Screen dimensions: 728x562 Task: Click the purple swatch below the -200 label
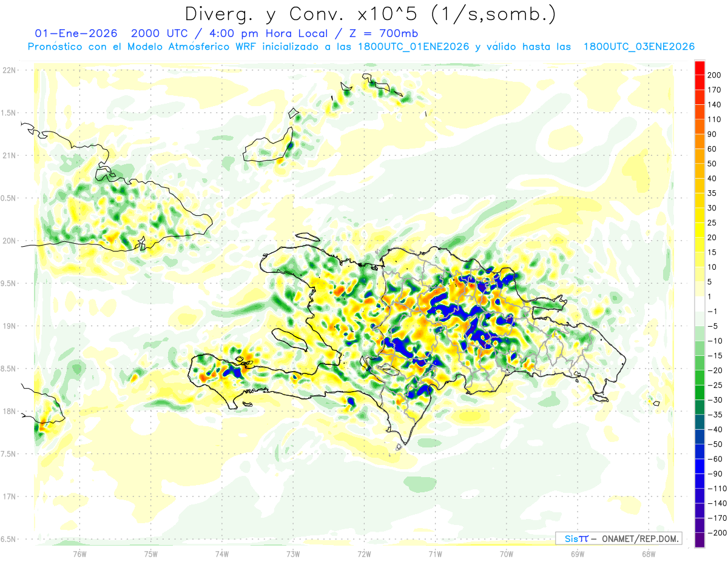(699, 540)
